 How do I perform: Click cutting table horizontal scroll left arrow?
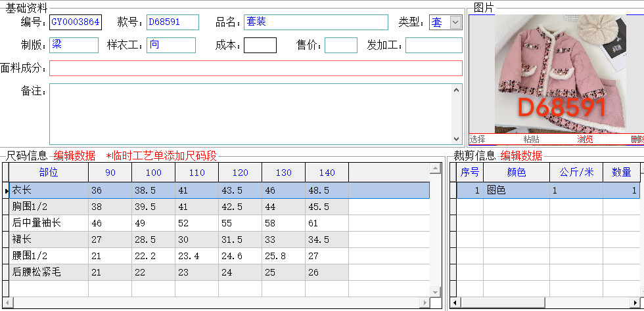coord(454,302)
